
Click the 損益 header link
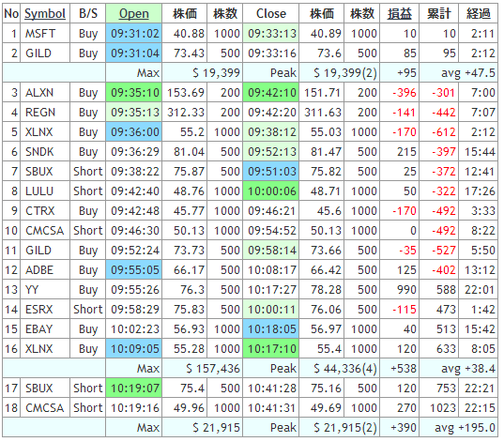[400, 14]
